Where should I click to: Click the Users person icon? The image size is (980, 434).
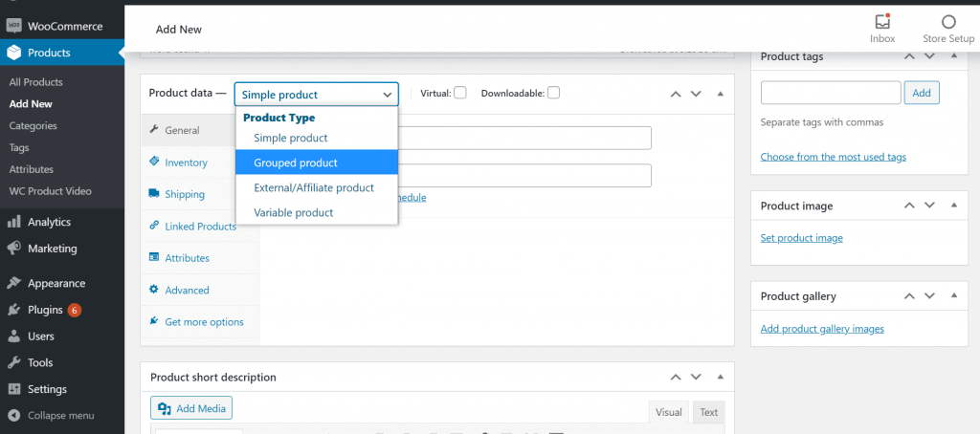click(13, 336)
